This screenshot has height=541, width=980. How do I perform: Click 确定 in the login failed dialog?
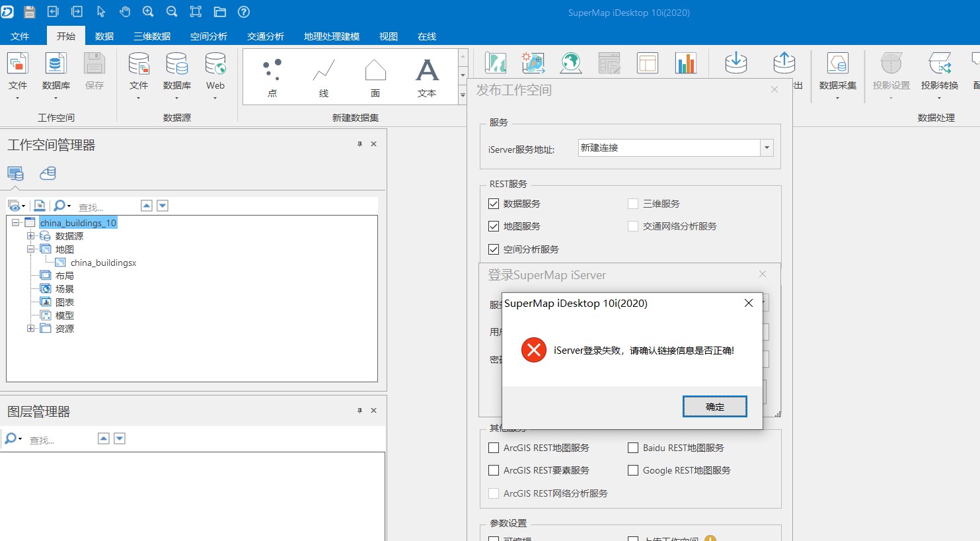tap(715, 407)
